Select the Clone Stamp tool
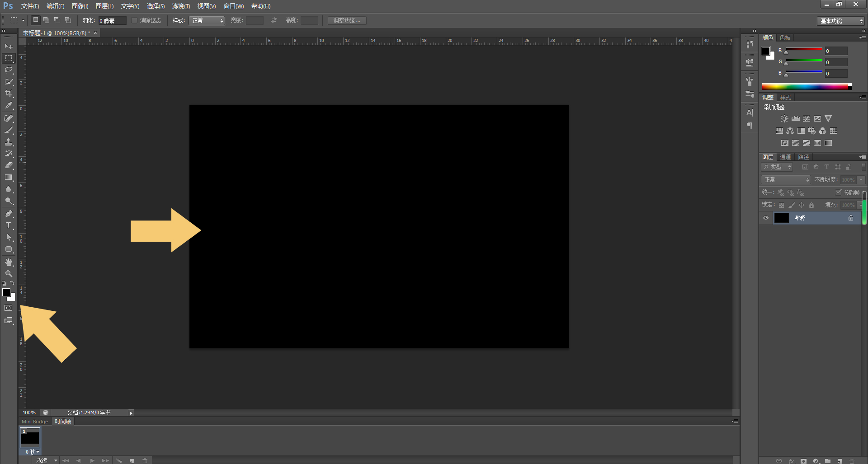Screen dimensions: 868x464 [9, 142]
